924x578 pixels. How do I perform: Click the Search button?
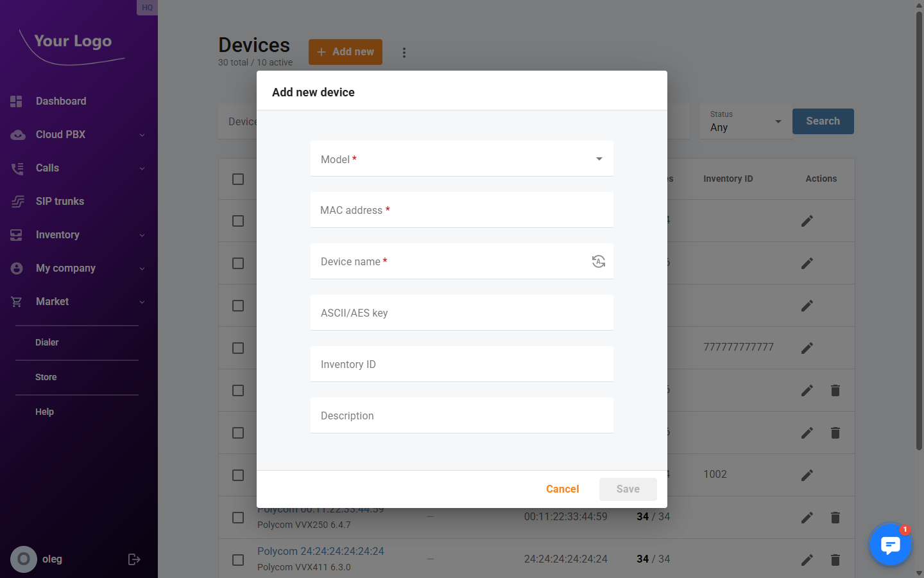coord(823,121)
